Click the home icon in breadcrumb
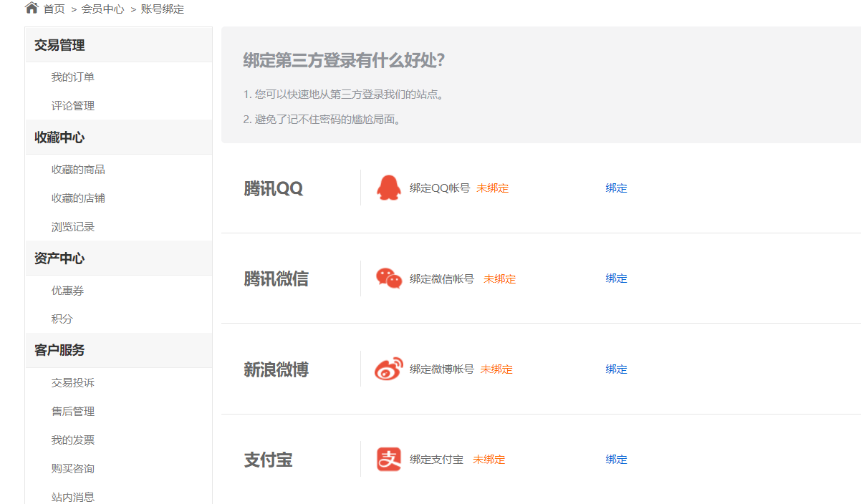Image resolution: width=861 pixels, height=504 pixels. point(32,8)
